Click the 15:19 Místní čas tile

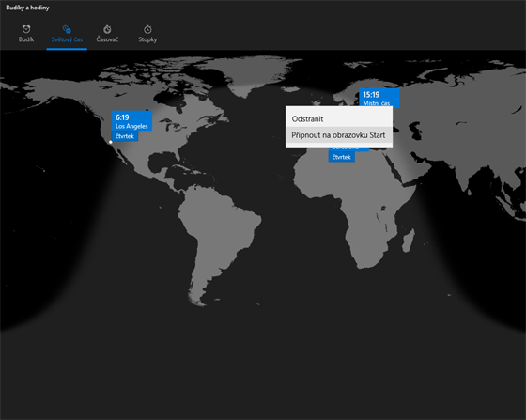click(x=379, y=98)
